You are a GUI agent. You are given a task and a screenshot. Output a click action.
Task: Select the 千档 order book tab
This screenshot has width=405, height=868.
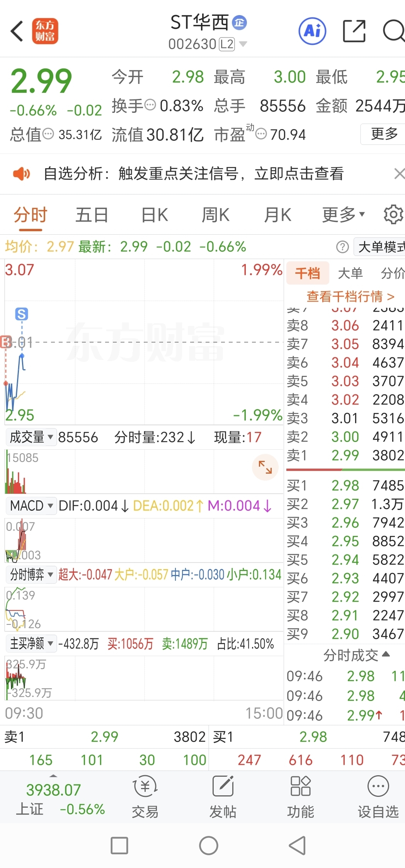click(308, 273)
